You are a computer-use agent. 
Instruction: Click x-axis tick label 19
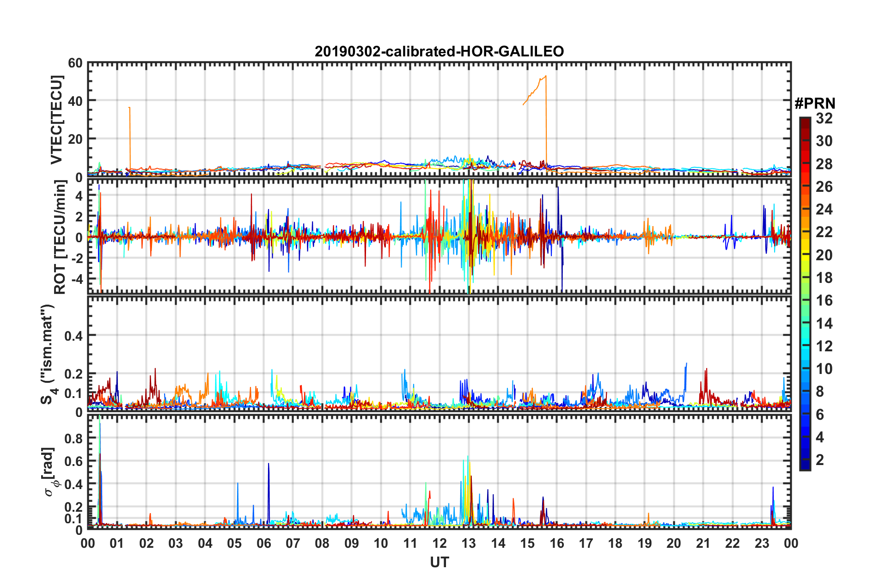(x=645, y=543)
